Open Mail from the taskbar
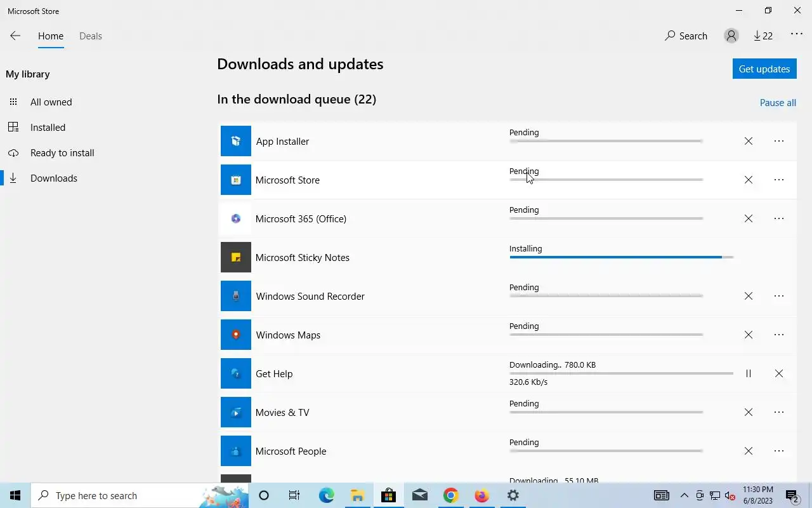Viewport: 812px width, 508px height. coord(419,496)
